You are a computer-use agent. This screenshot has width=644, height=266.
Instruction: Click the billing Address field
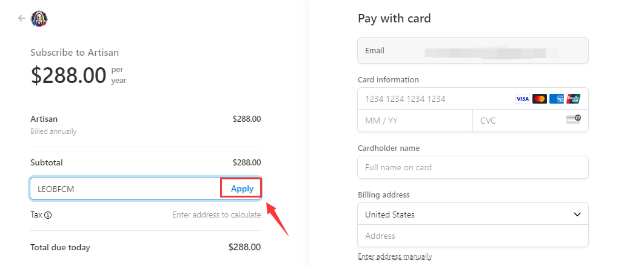(x=473, y=236)
